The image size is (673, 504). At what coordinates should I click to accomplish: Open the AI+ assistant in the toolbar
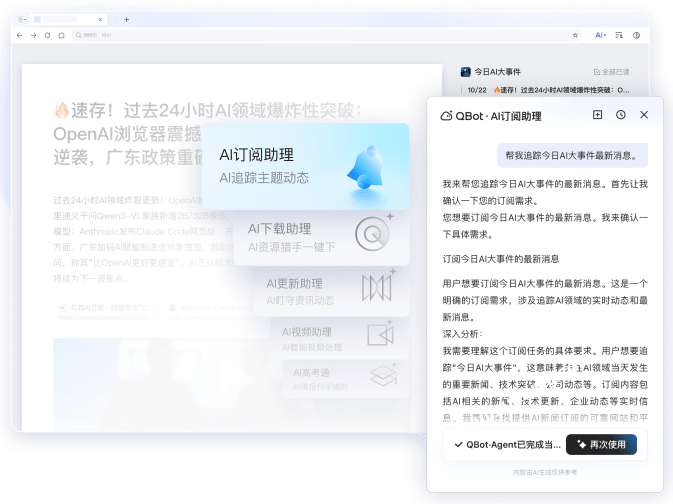(600, 35)
